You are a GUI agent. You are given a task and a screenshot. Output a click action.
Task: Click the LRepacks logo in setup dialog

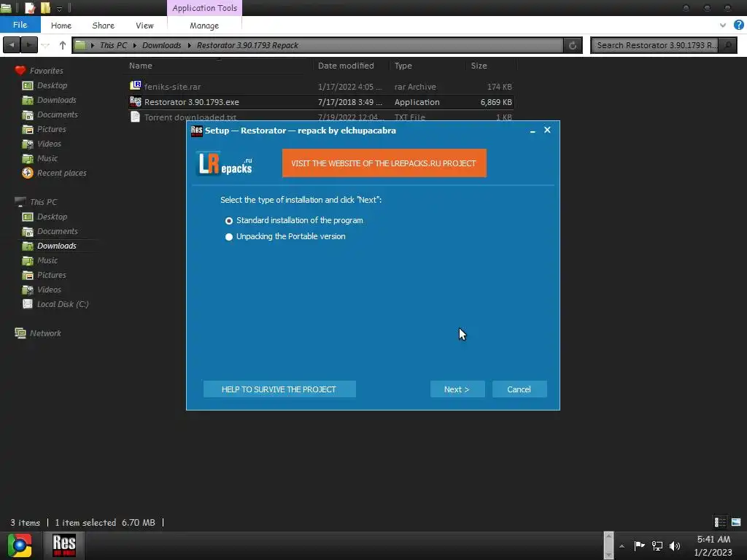(x=225, y=163)
